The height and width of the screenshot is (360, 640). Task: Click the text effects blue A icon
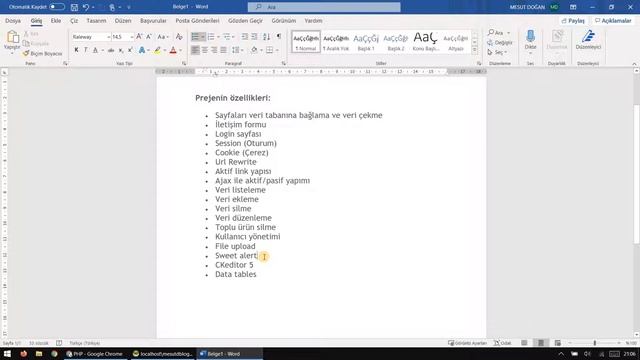[x=142, y=50]
